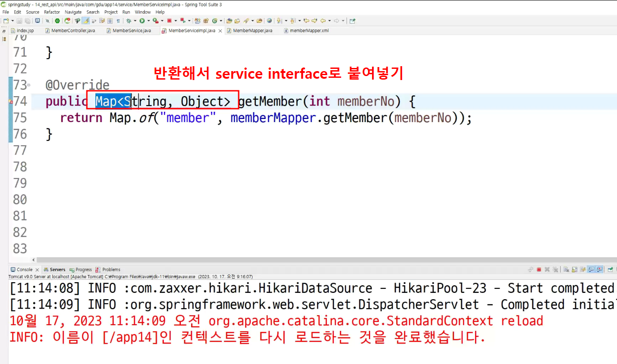617x364 pixels.
Task: Toggle Show Whitespace Characters pilcrow icon
Action: tap(118, 21)
